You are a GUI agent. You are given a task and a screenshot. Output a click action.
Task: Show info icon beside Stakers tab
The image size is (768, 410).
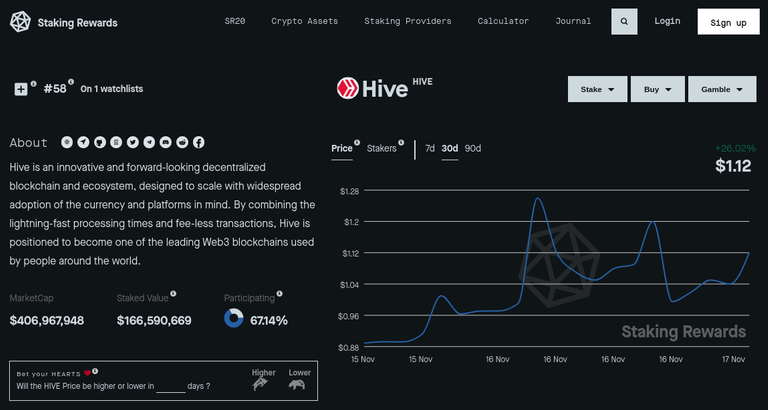[x=401, y=143]
